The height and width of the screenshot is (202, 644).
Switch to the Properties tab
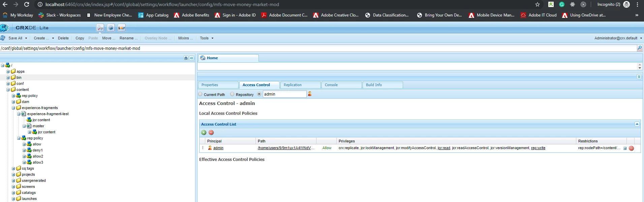(x=218, y=85)
